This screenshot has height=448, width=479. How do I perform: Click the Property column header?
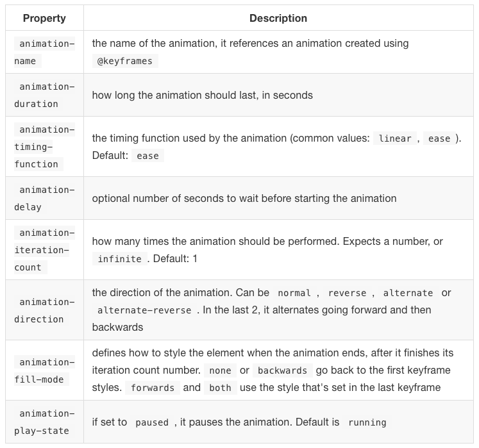(44, 18)
